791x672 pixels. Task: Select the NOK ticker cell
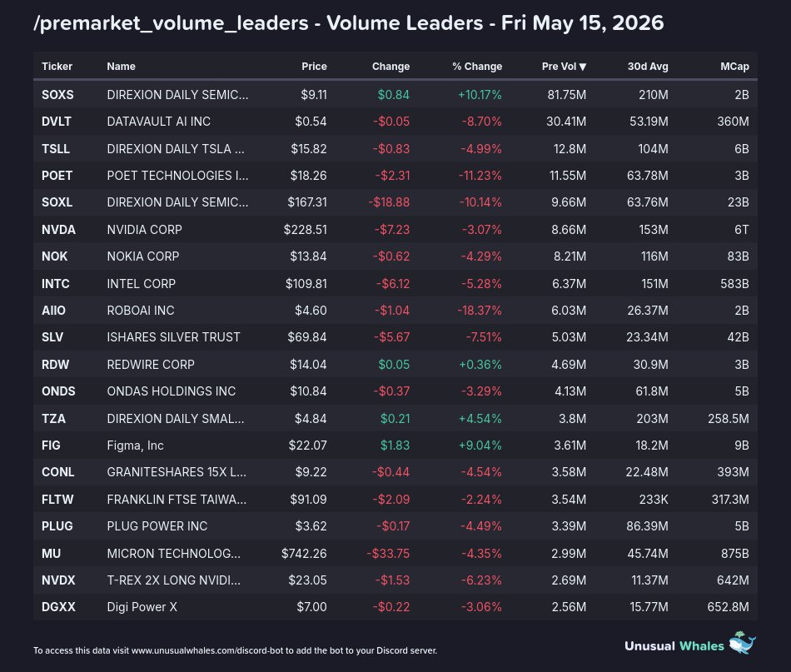[54, 256]
